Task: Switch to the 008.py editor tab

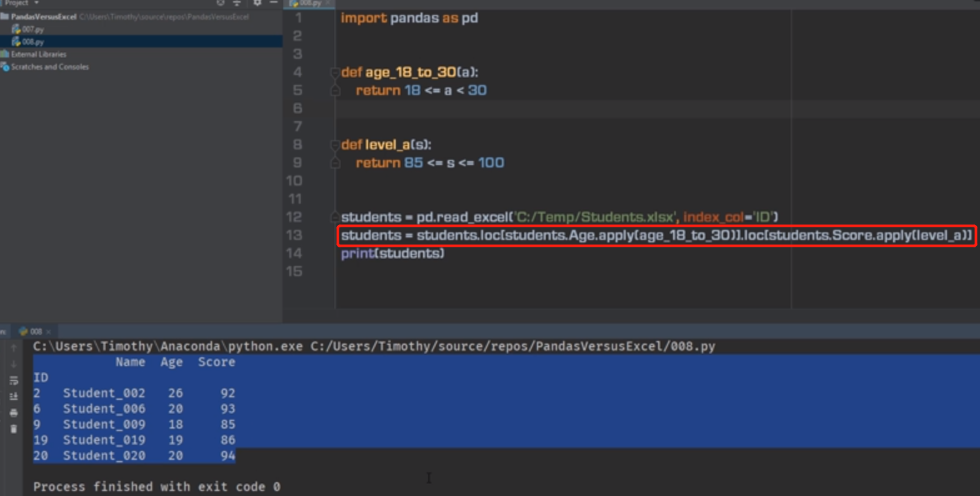Action: 309,3
